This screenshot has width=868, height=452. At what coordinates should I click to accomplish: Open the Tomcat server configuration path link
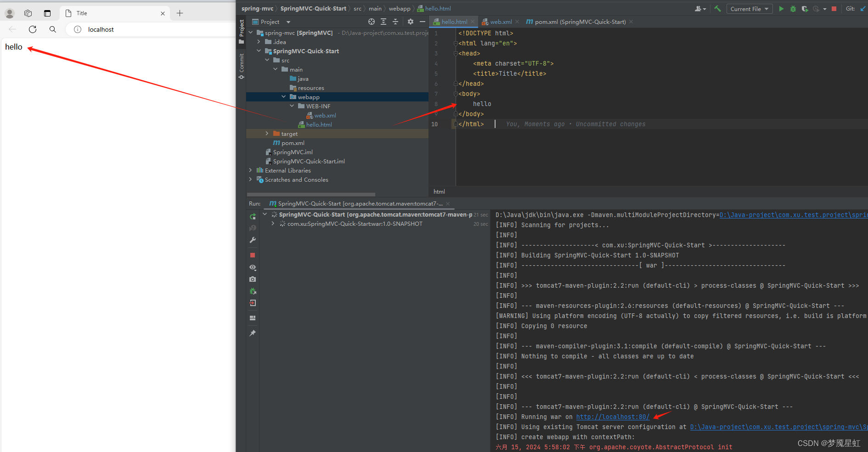tap(779, 427)
